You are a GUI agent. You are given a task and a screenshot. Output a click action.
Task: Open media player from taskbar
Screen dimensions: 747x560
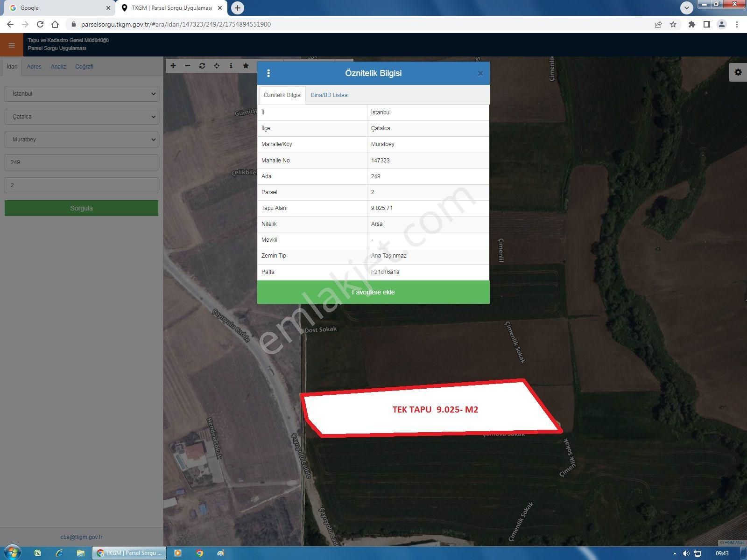tap(177, 553)
